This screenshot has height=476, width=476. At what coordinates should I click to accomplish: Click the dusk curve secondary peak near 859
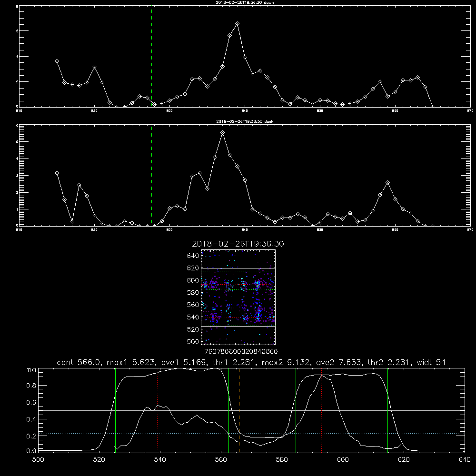coord(387,183)
